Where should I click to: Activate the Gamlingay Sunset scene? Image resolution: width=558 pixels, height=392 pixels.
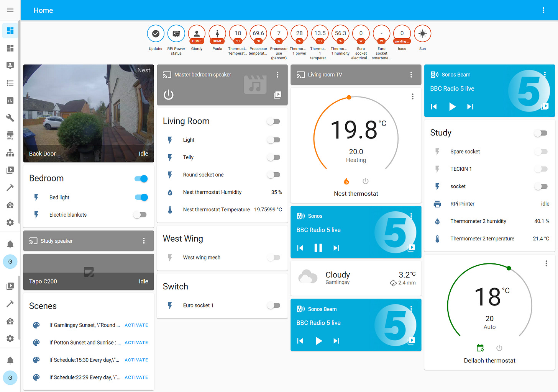(x=136, y=325)
